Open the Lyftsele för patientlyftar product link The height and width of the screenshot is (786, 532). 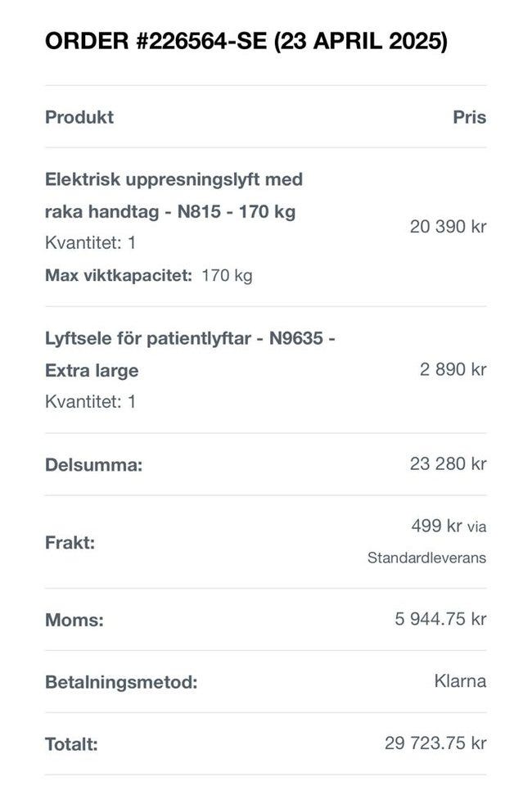click(x=189, y=354)
